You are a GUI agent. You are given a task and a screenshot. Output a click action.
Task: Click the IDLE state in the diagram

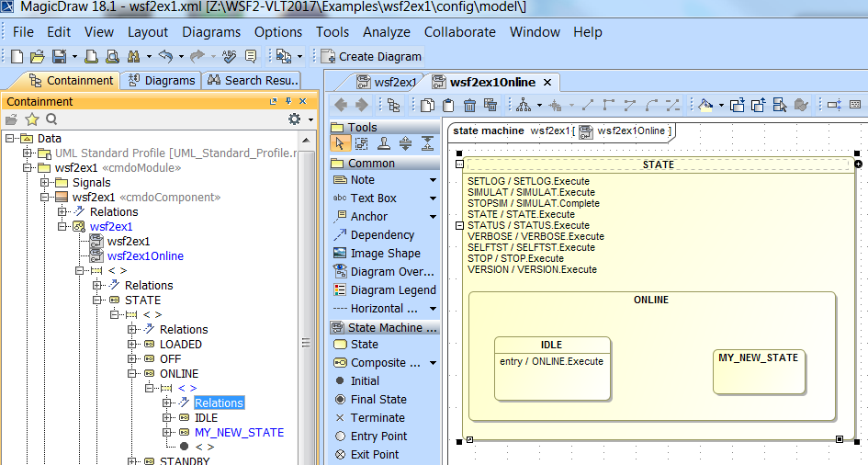(x=552, y=369)
